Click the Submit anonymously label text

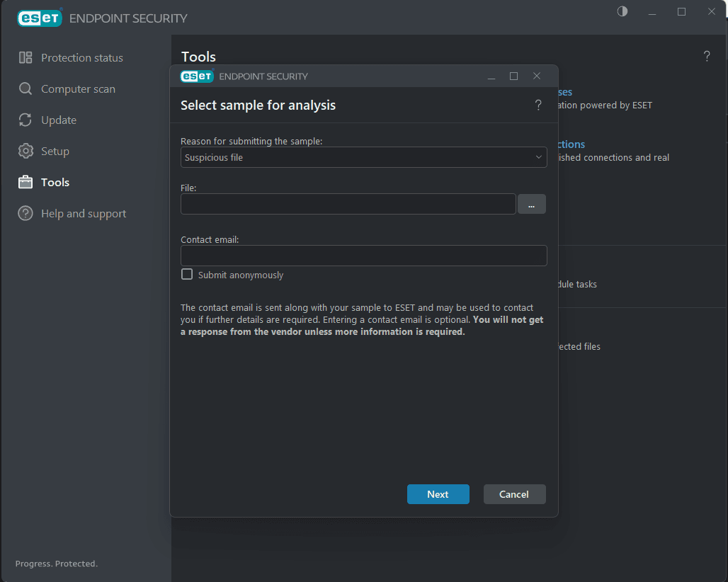click(x=241, y=275)
